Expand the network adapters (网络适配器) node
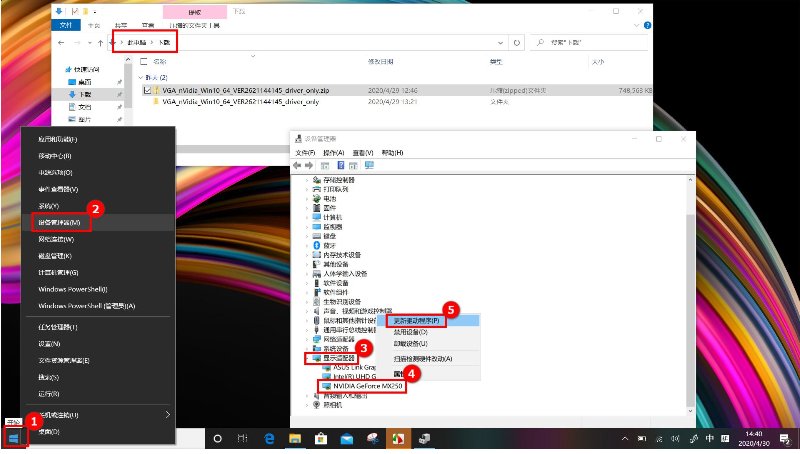 coord(307,339)
